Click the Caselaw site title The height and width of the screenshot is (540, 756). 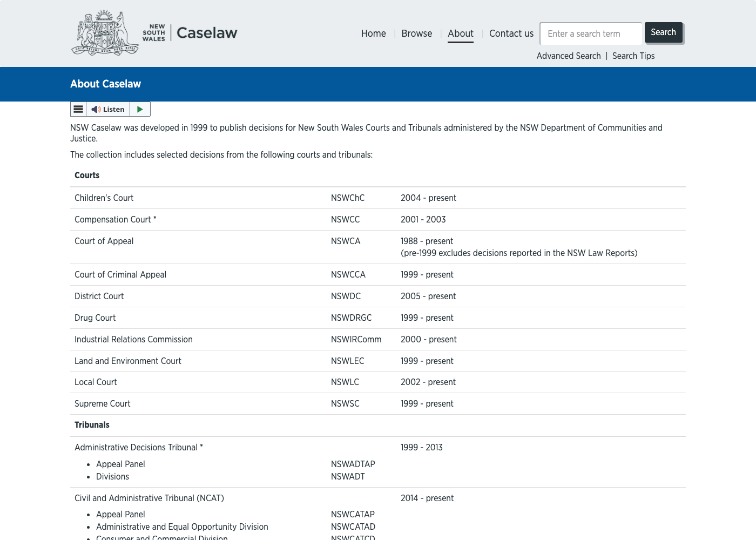[x=207, y=33]
